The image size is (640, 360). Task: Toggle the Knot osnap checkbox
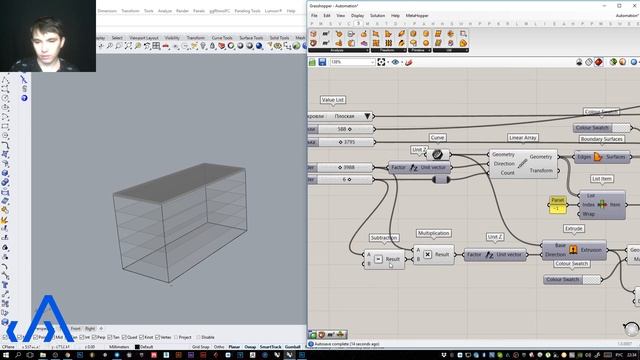point(141,338)
